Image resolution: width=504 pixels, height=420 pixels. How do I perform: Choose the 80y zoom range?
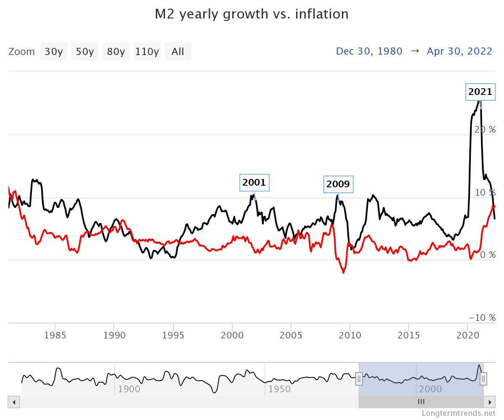(116, 52)
